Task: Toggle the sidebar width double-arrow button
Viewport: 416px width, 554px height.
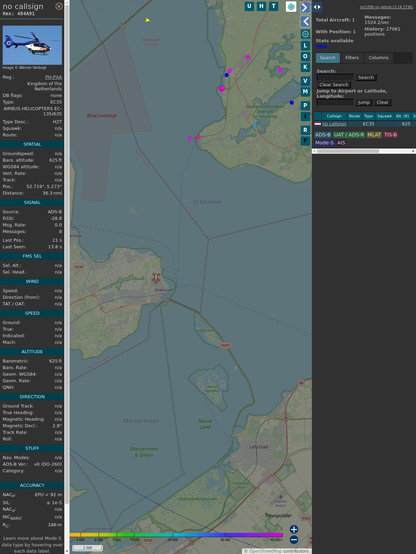Action: pos(317,7)
